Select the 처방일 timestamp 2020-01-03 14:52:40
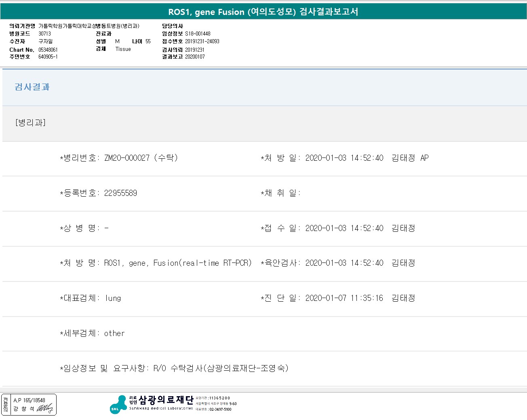The image size is (527, 420). point(344,158)
